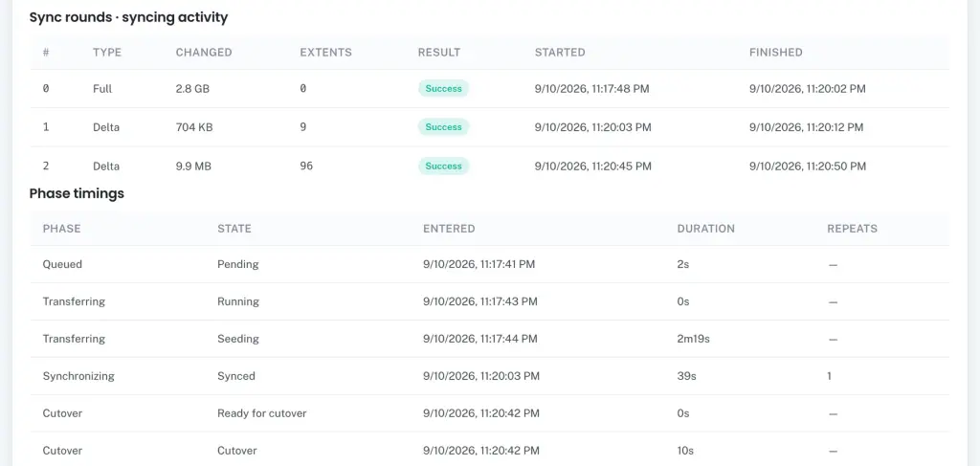Select the Queued phase row

(489, 264)
